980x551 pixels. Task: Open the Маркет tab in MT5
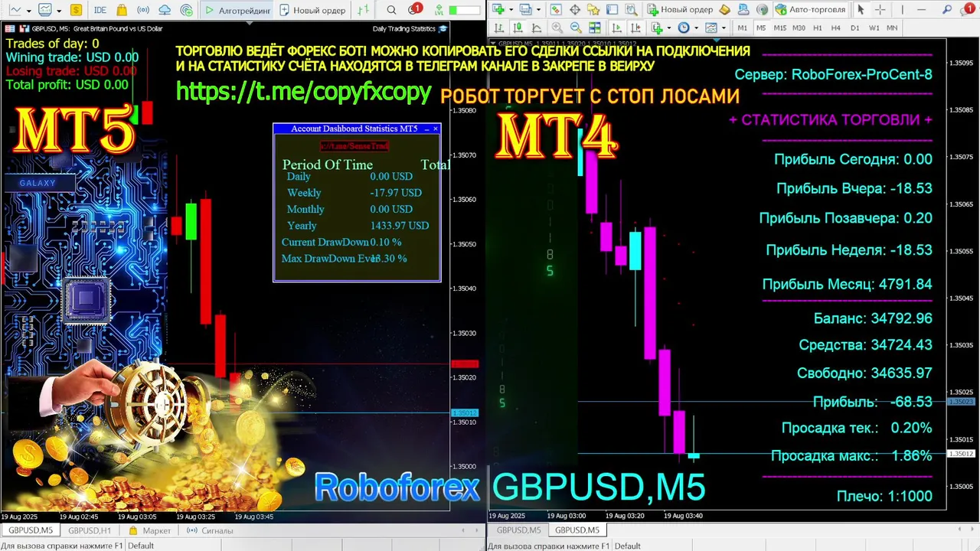tap(150, 530)
